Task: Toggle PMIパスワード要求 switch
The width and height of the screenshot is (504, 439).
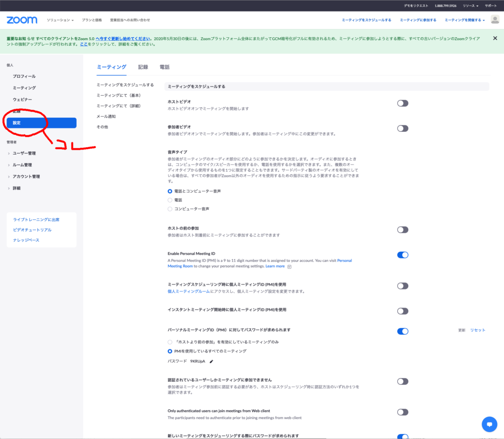Action: pyautogui.click(x=402, y=331)
